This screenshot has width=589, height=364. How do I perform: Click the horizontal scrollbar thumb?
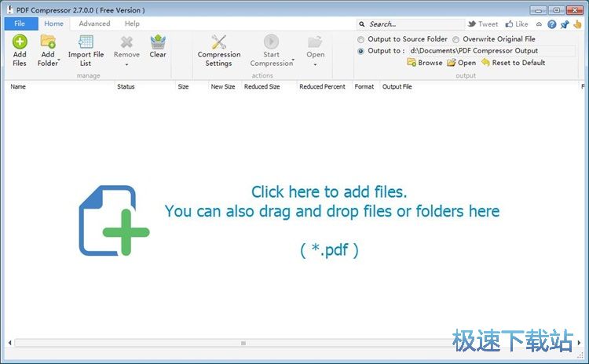pyautogui.click(x=243, y=343)
